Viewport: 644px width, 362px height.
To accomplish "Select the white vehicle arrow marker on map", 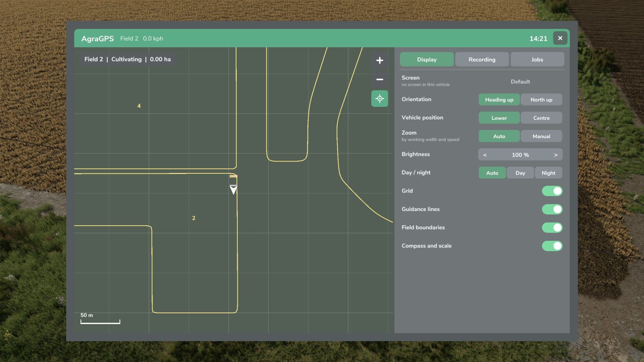I will click(233, 190).
